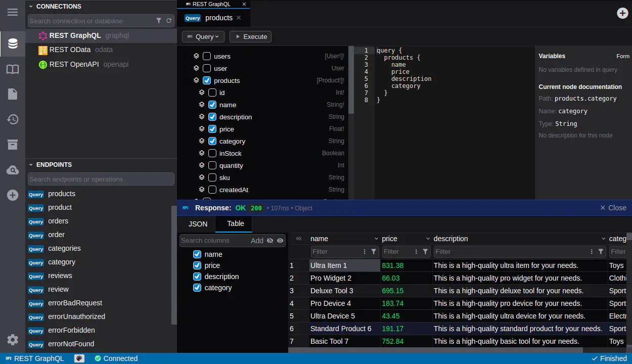Click the filter icon in connection search
The image size is (632, 364).
159,21
